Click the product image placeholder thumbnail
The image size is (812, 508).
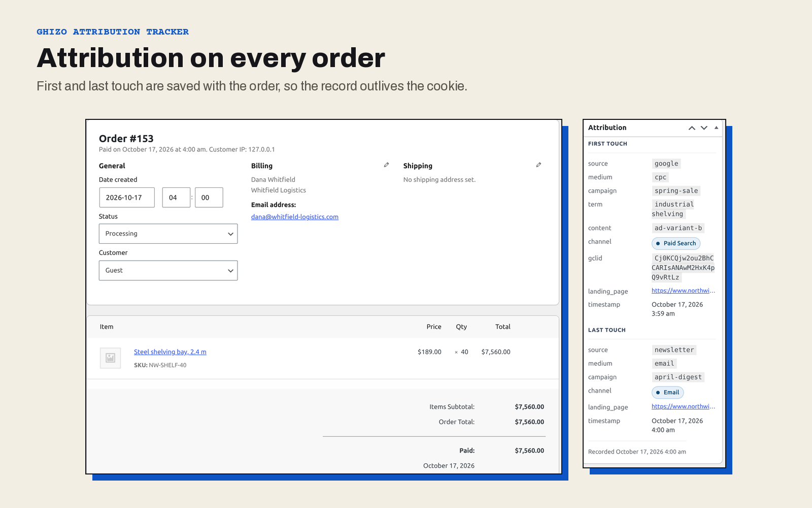coord(110,358)
